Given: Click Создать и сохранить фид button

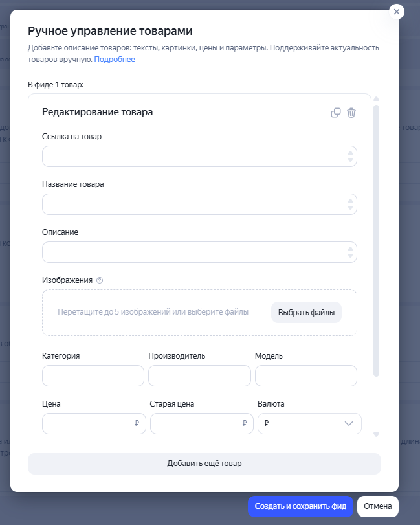Looking at the screenshot, I should (300, 506).
